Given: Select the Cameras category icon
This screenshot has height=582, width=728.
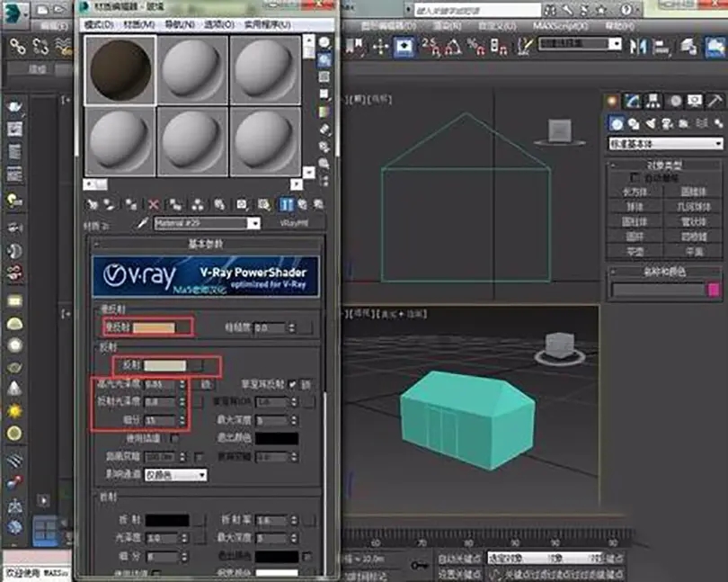Looking at the screenshot, I should 668,123.
